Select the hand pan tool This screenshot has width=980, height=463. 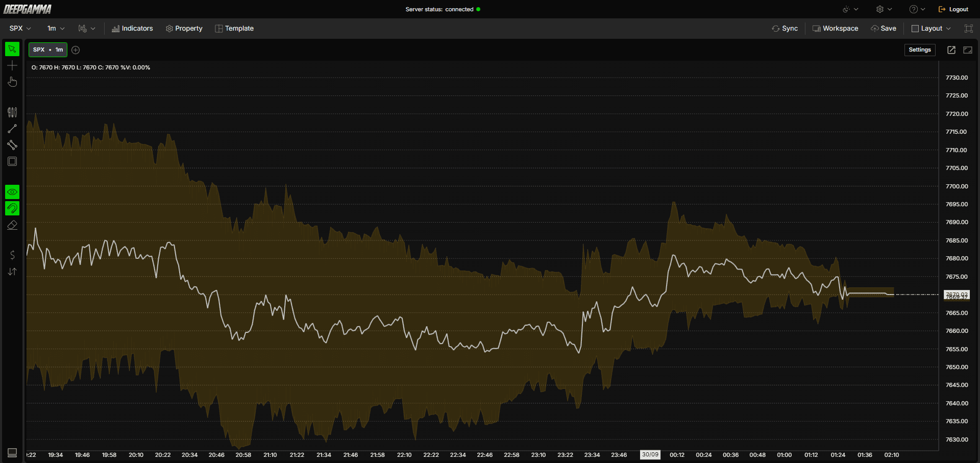coord(12,82)
